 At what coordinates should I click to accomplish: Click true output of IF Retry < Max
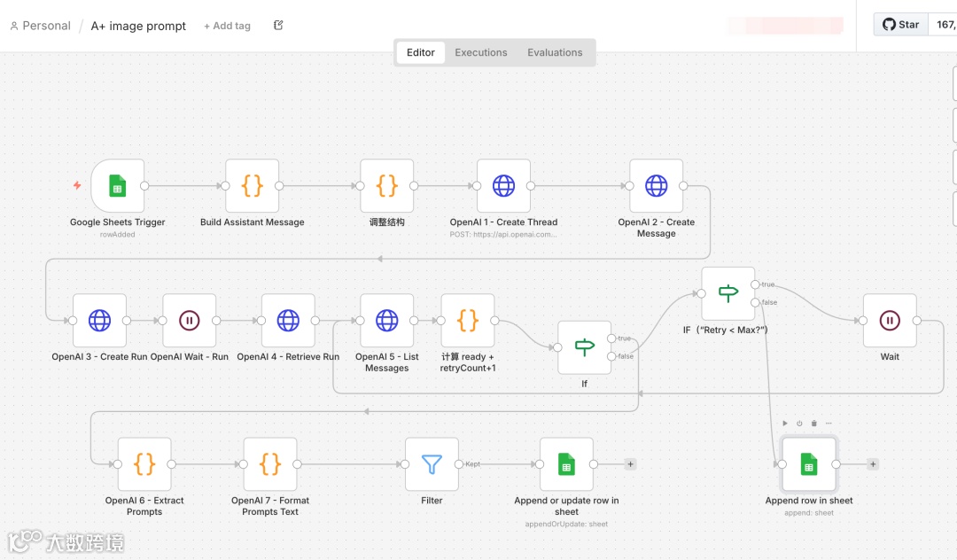click(755, 284)
